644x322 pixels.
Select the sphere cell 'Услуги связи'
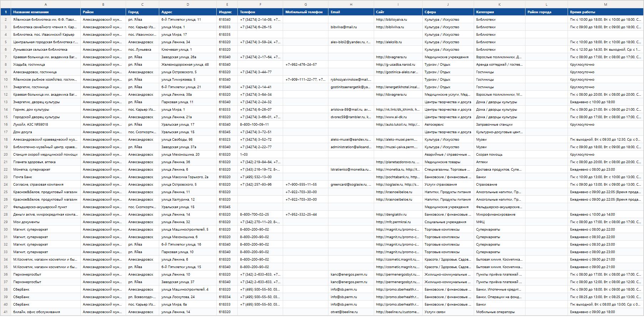pos(448,312)
